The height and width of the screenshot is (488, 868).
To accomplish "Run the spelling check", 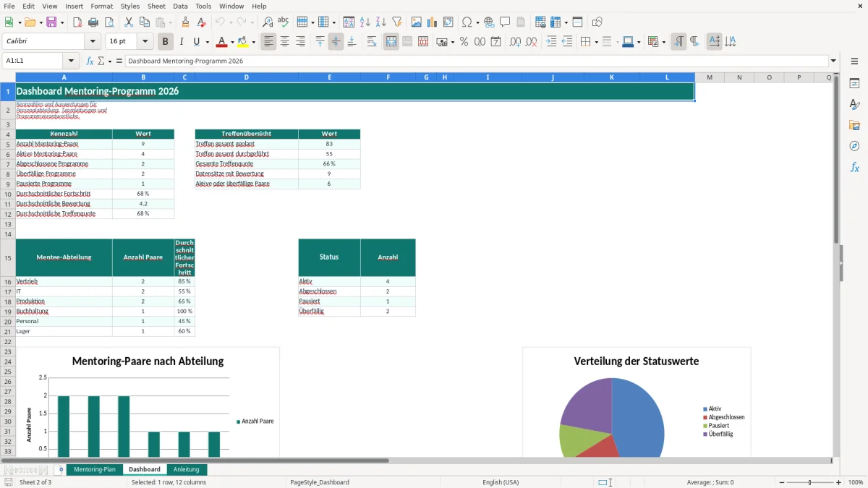I will tap(284, 22).
